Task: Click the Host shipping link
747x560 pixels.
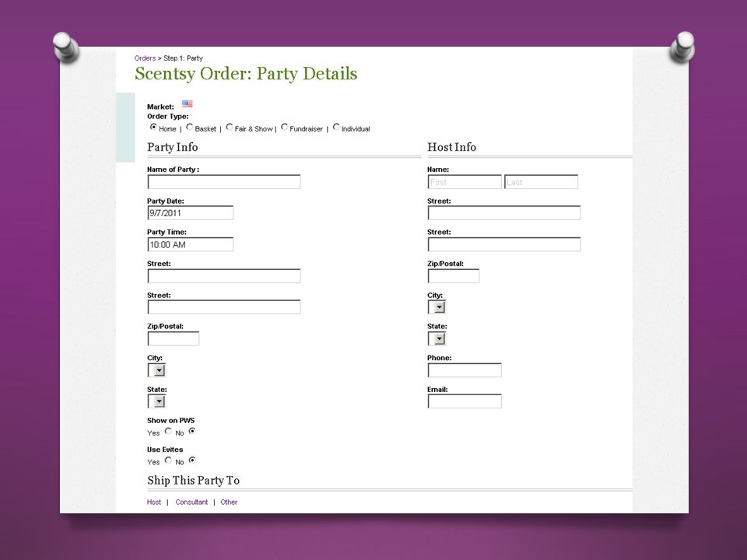Action: click(154, 502)
